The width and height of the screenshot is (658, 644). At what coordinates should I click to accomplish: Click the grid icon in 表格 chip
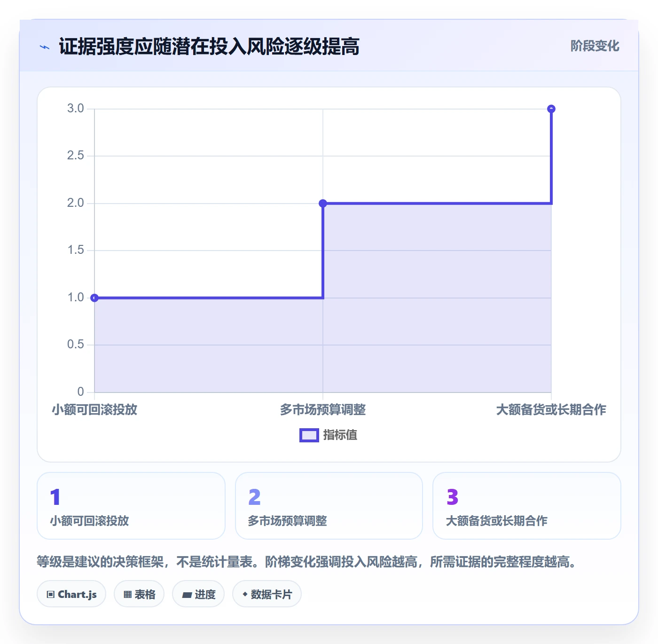pyautogui.click(x=127, y=595)
